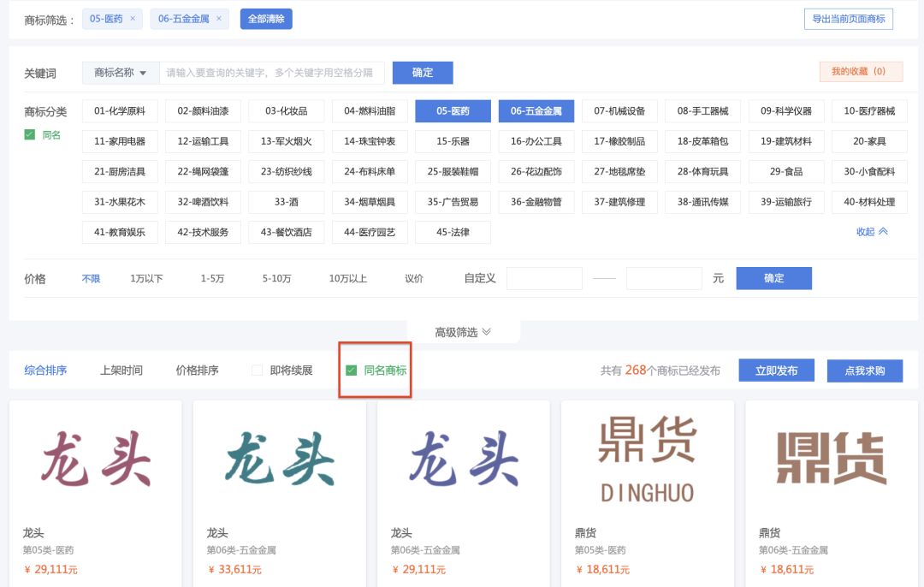Collapse categories with 收起 link

[x=872, y=232]
